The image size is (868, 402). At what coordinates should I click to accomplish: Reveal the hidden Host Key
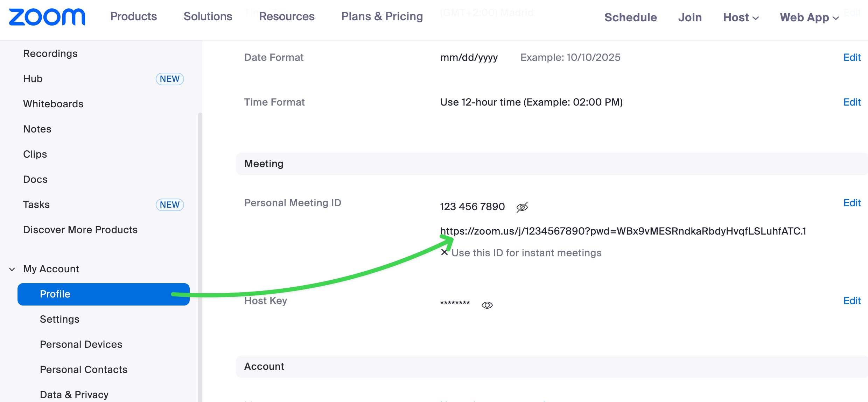(x=487, y=305)
